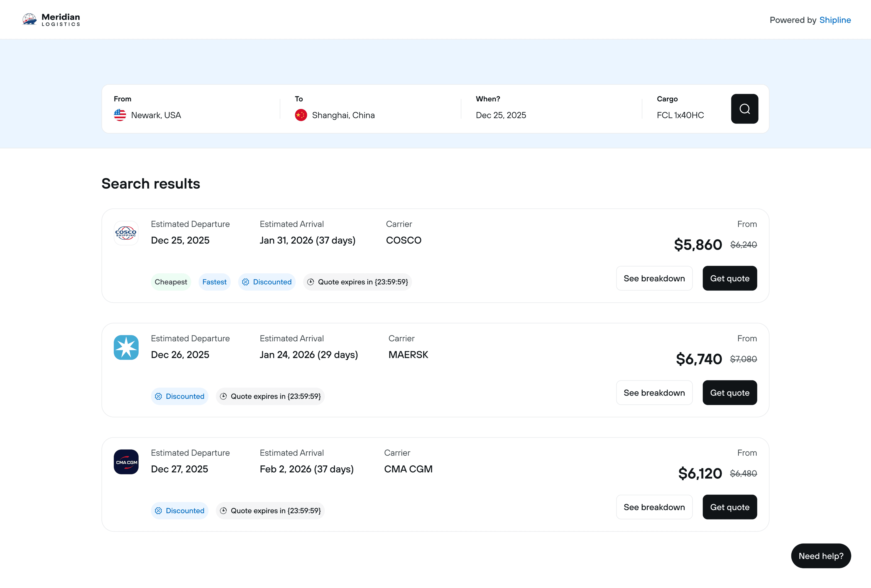The image size is (871, 588).
Task: Toggle the Discounted badge on the MAERSK result
Action: click(179, 396)
